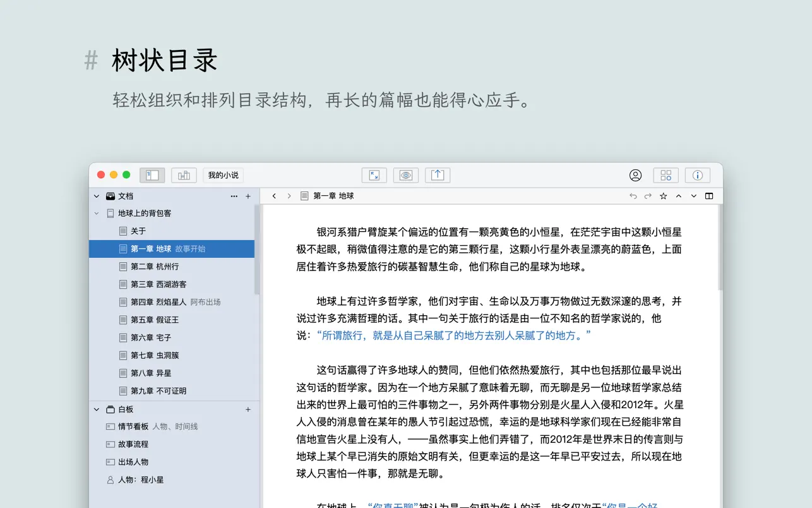Go back with the left chevron

(274, 196)
